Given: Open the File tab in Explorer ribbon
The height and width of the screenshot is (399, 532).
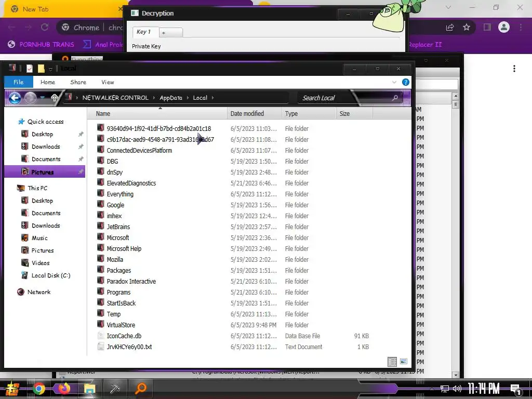Looking at the screenshot, I should [x=18, y=82].
